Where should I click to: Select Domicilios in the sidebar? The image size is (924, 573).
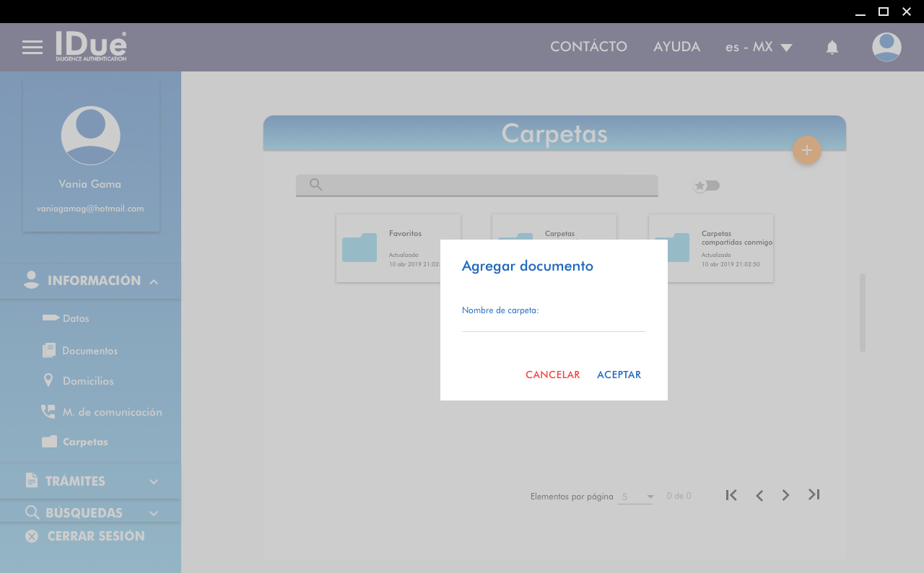coord(87,381)
